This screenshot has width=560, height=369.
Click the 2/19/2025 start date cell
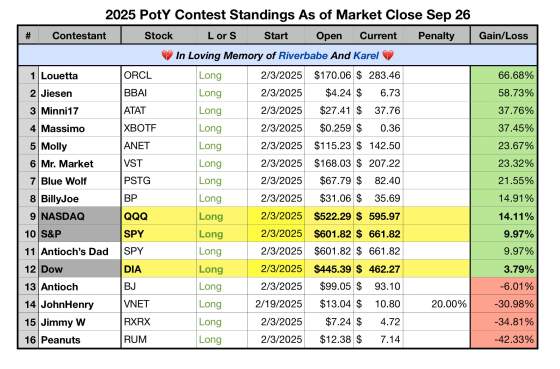point(276,304)
